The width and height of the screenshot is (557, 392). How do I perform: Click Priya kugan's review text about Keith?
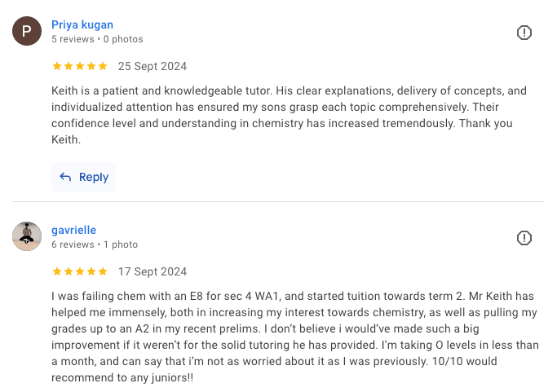click(x=277, y=115)
